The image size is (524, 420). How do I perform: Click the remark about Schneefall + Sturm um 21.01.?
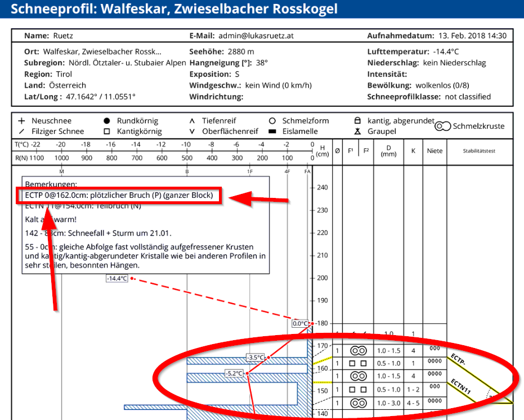pyautogui.click(x=98, y=233)
